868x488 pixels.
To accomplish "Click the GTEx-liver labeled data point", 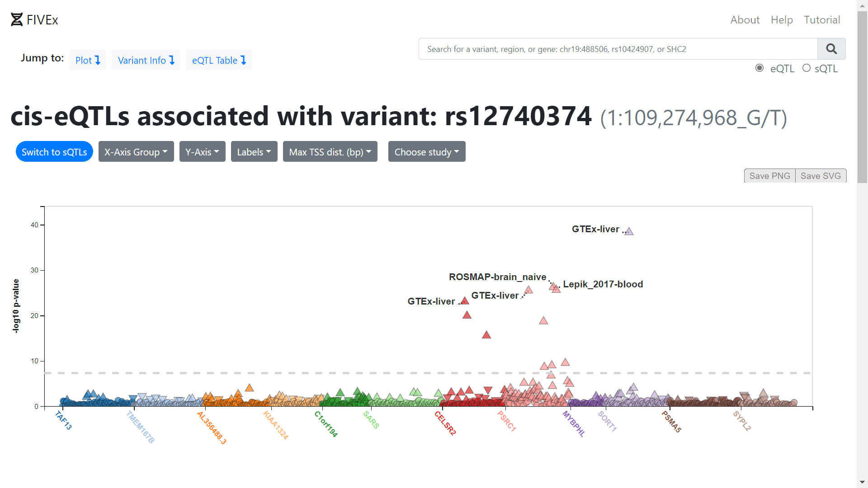I will tap(630, 231).
